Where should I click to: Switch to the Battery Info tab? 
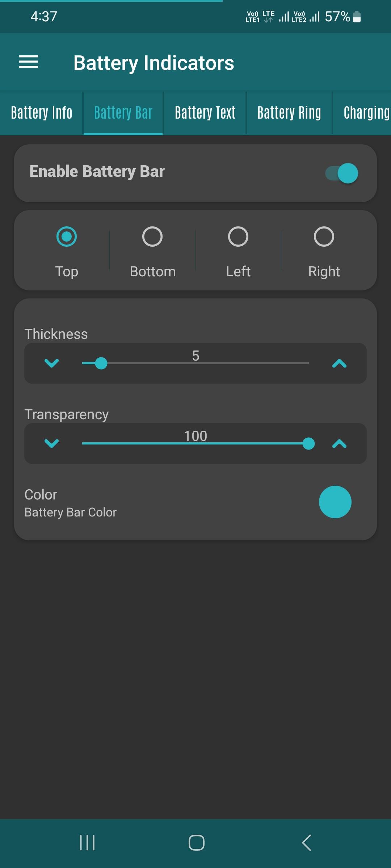42,113
